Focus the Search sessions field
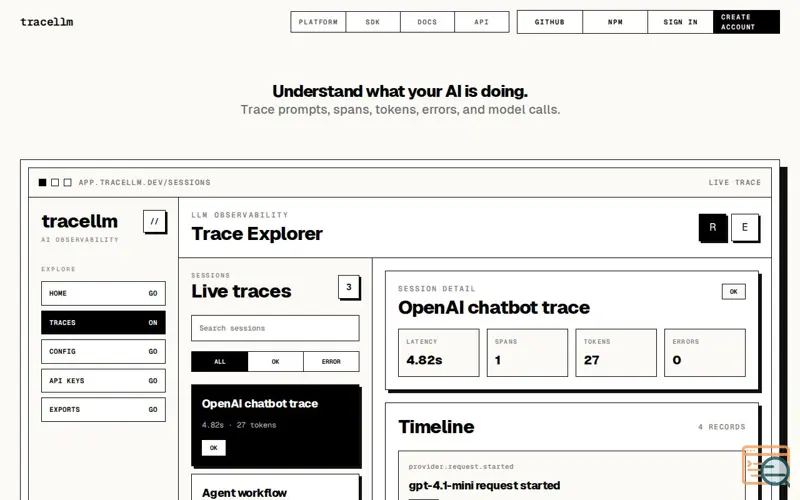The image size is (800, 500). (276, 328)
